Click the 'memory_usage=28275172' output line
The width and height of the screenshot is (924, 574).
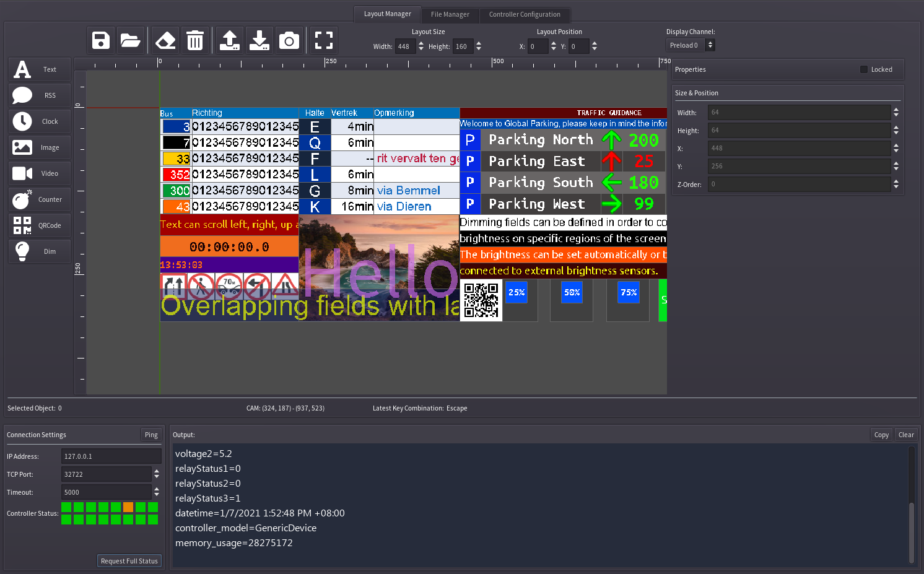[x=234, y=543]
